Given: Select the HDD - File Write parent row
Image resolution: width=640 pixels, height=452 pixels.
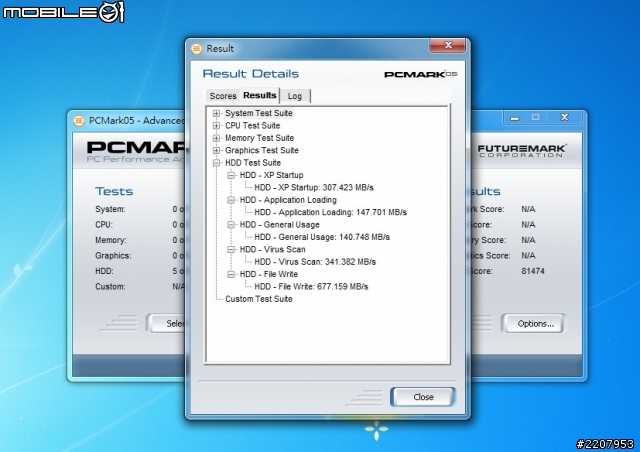Looking at the screenshot, I should [x=269, y=274].
